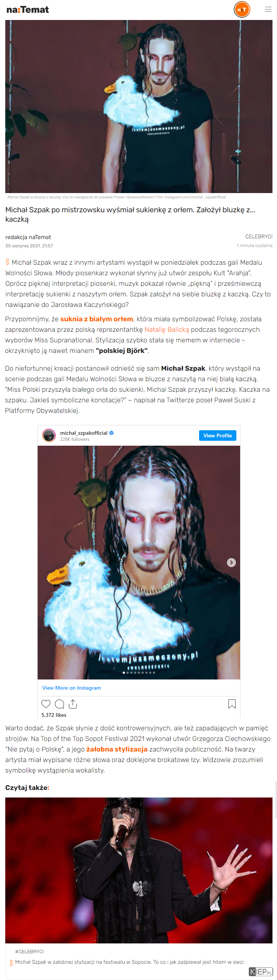Image resolution: width=277 pixels, height=980 pixels.
Task: Share the Instagram post via share icon
Action: coord(73,704)
